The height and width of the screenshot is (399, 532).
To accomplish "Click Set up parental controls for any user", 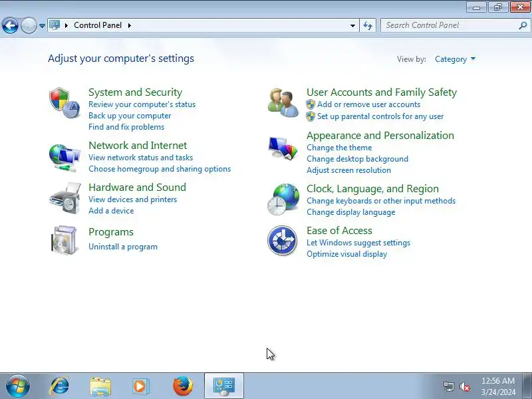I will point(380,116).
